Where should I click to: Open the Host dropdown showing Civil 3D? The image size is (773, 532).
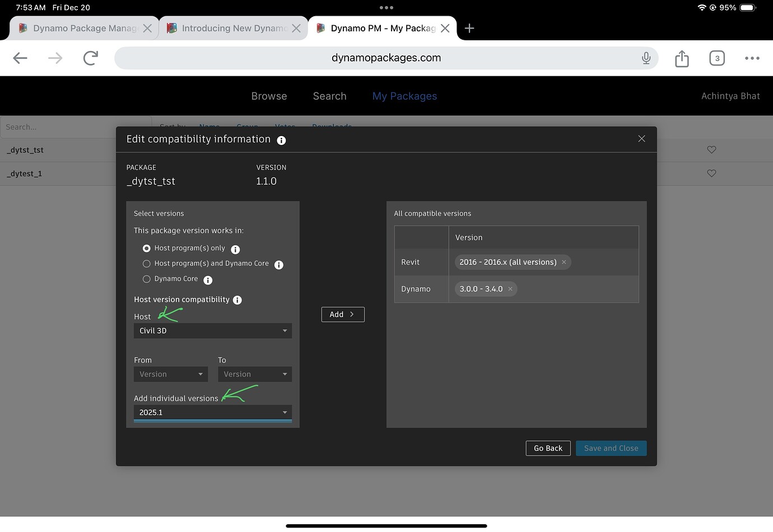[x=212, y=330]
